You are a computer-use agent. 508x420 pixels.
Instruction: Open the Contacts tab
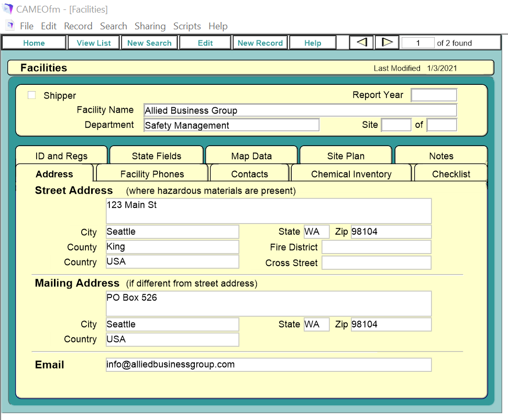tap(249, 174)
